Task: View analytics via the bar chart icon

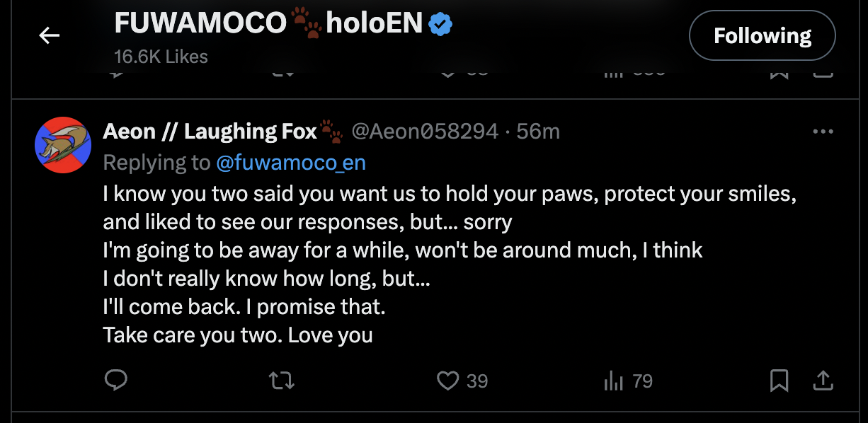Action: pos(613,381)
